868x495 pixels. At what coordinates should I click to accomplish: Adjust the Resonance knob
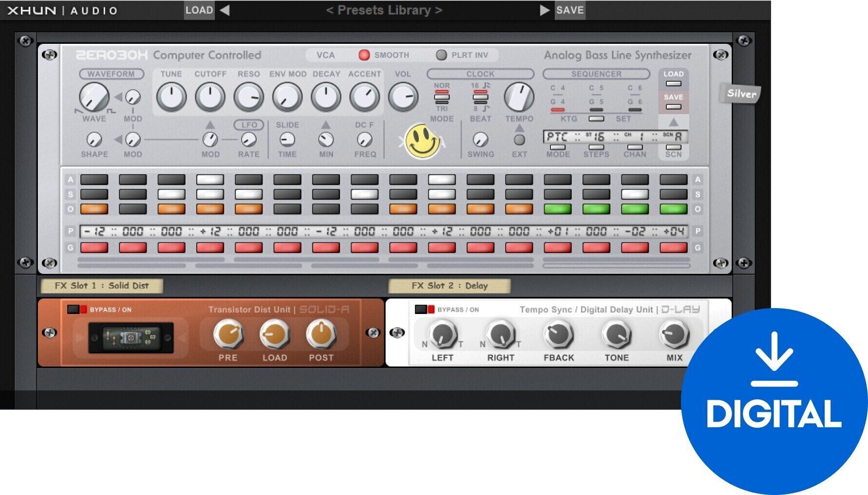point(248,96)
